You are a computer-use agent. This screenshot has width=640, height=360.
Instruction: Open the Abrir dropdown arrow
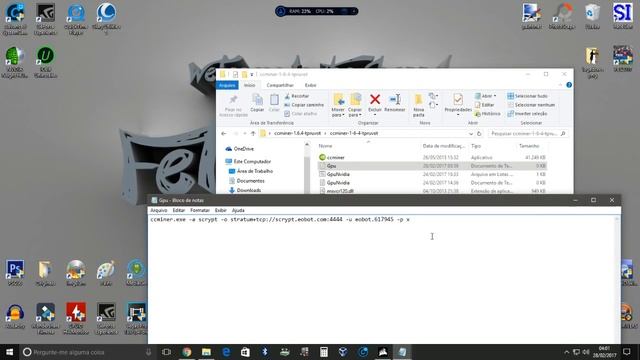pos(495,96)
